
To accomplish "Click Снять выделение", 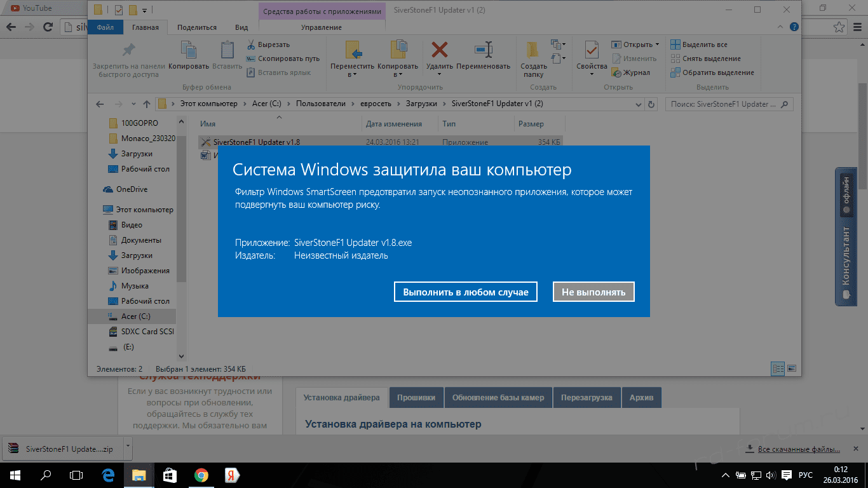I will 705,58.
